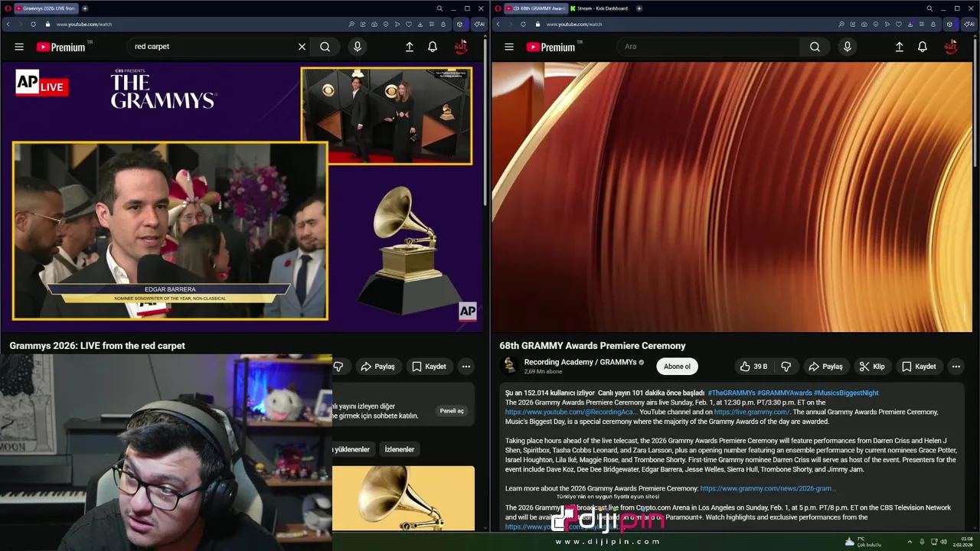The width and height of the screenshot is (980, 551).
Task: Click the 'Abone ol' subscribe button
Action: pyautogui.click(x=677, y=367)
